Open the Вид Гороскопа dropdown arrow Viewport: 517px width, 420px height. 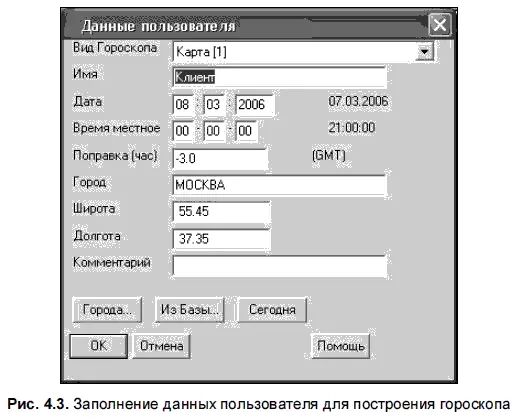point(424,52)
